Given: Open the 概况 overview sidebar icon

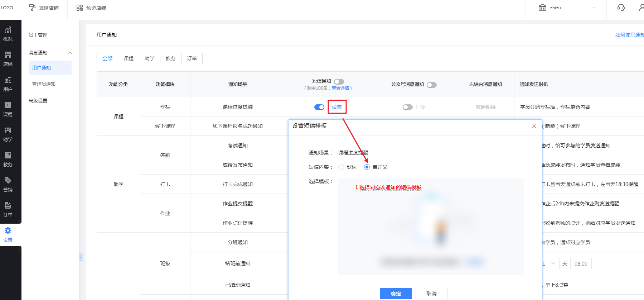Looking at the screenshot, I should 8,34.
